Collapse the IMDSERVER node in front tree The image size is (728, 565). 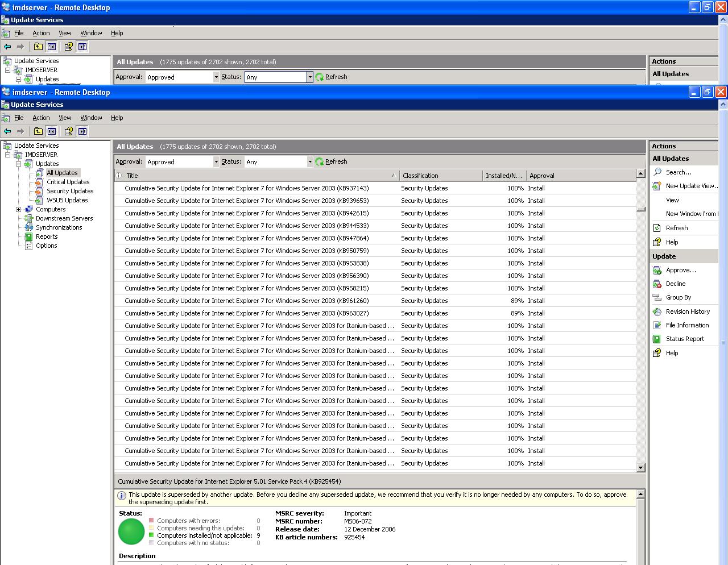7,155
